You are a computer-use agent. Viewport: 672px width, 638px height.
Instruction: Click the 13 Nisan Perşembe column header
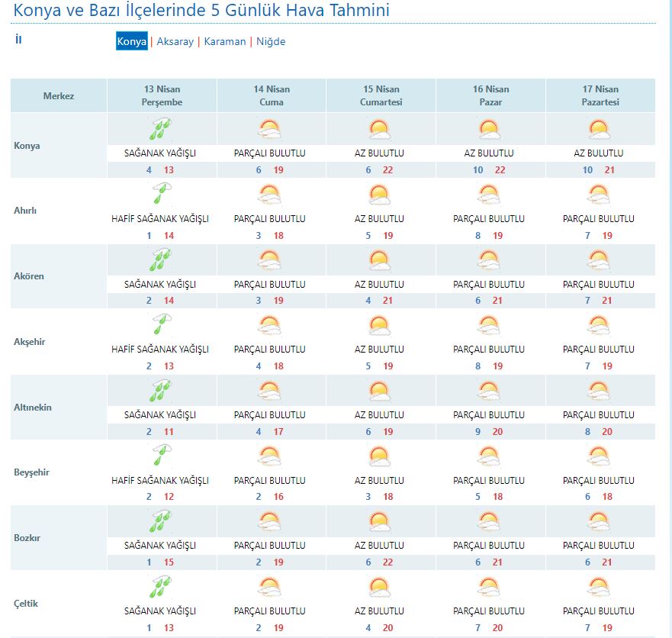(x=162, y=95)
